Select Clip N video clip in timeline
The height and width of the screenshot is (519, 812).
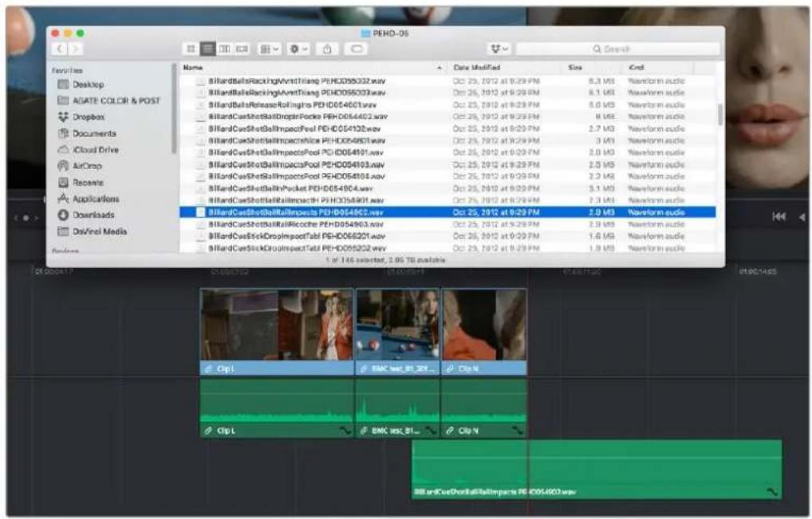[484, 331]
